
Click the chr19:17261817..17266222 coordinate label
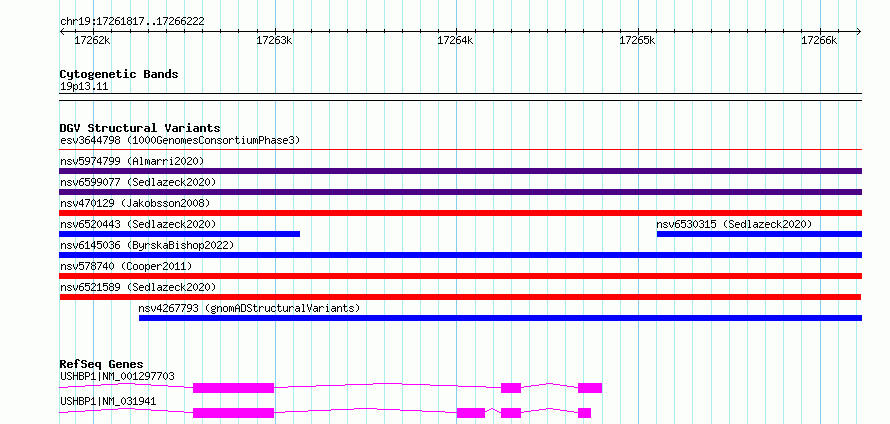[x=132, y=22]
